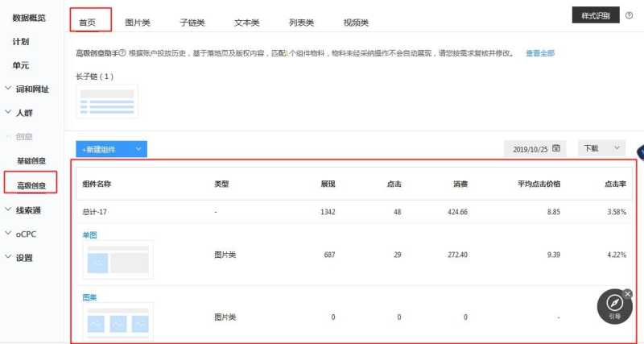Switch to the 图片类 tab
644x344 pixels.
tap(138, 23)
